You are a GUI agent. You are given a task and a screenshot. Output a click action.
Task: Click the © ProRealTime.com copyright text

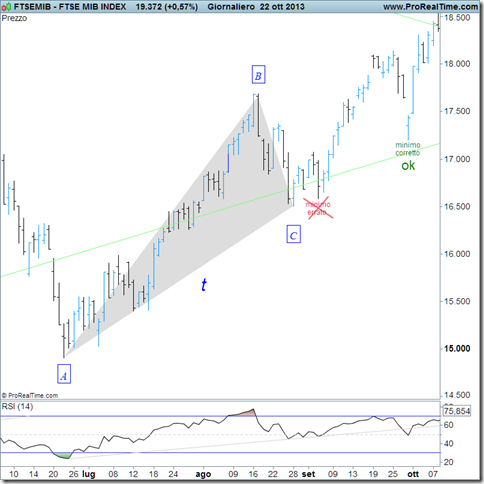tap(30, 395)
